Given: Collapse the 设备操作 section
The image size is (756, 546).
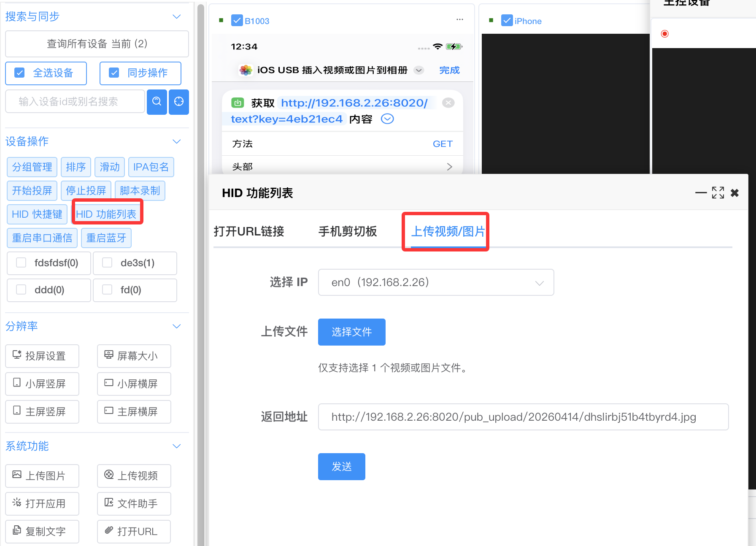Looking at the screenshot, I should (x=177, y=141).
